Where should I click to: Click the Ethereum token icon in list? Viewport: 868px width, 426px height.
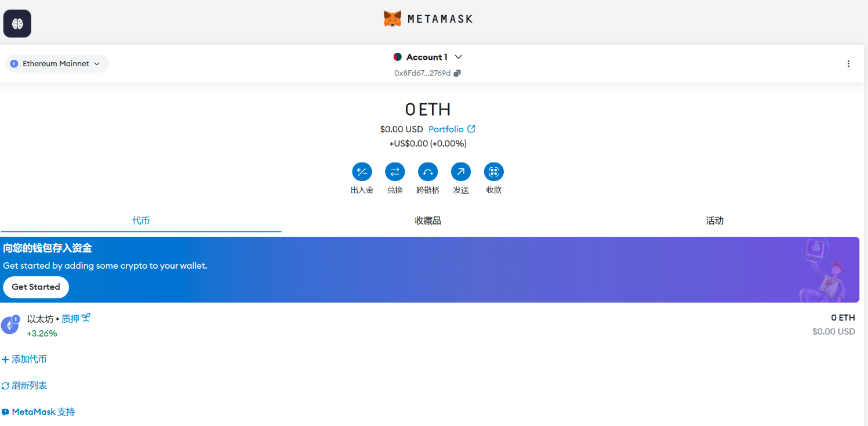[x=10, y=325]
